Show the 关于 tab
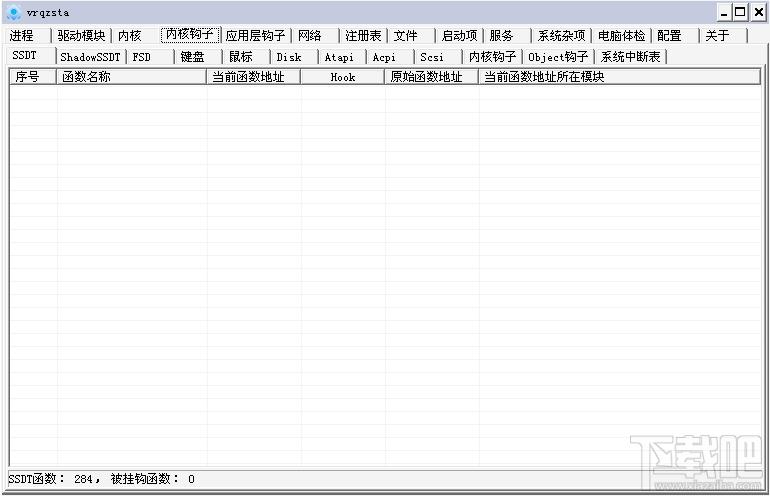The width and height of the screenshot is (770, 496). point(724,36)
